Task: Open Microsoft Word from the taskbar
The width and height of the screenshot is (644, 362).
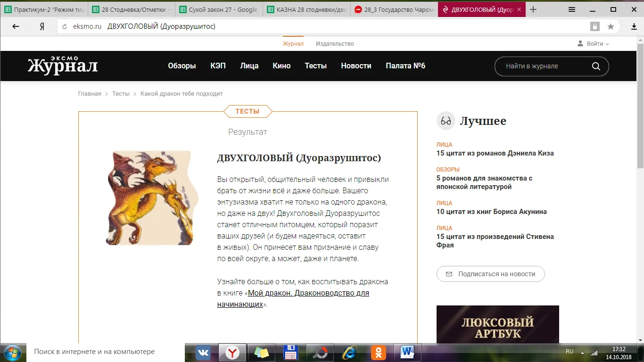Action: point(407,352)
